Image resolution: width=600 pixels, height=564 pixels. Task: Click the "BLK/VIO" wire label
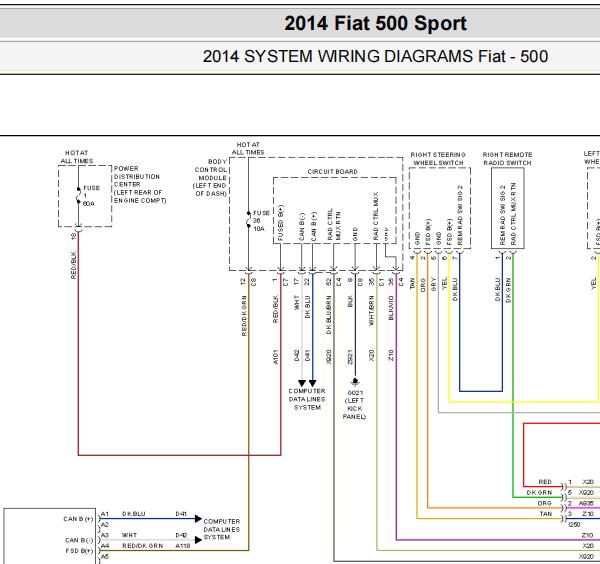(391, 308)
